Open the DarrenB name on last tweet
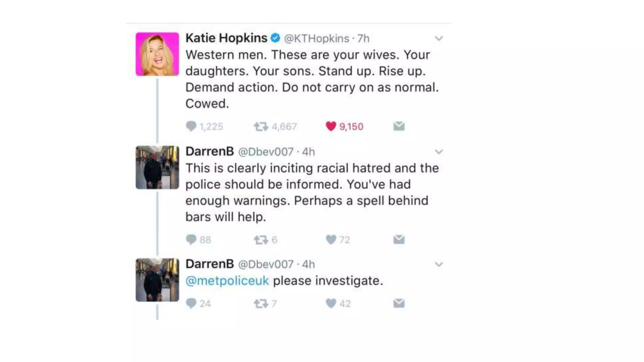The image size is (644, 362). [x=210, y=264]
